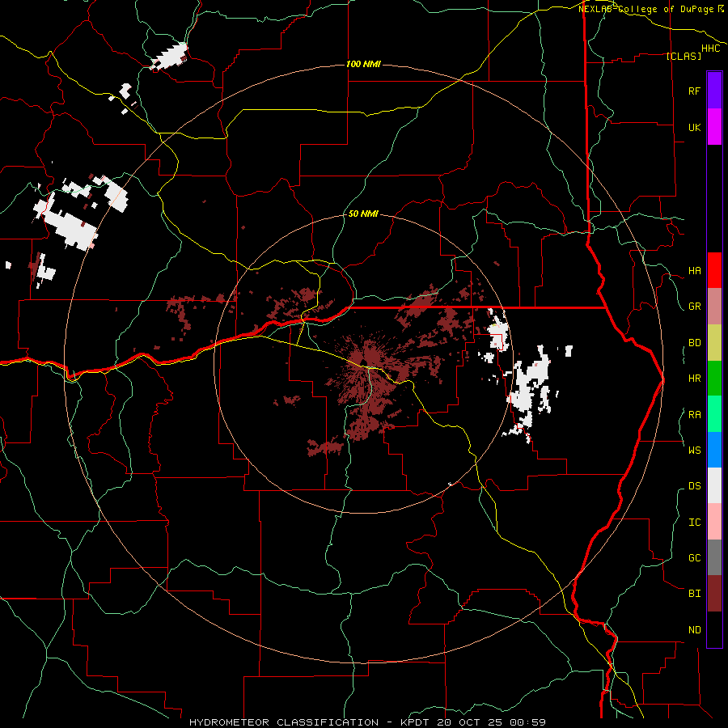Click the BD legend label

[694, 343]
